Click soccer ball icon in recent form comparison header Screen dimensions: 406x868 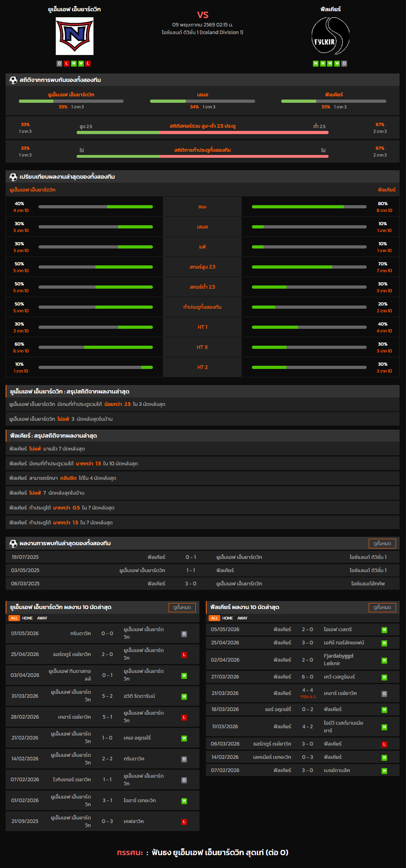pos(13,177)
